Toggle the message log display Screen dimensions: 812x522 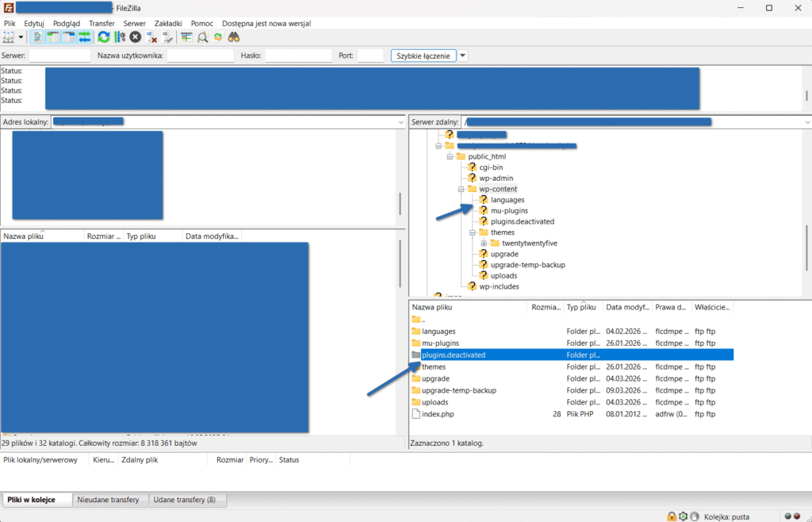(37, 37)
